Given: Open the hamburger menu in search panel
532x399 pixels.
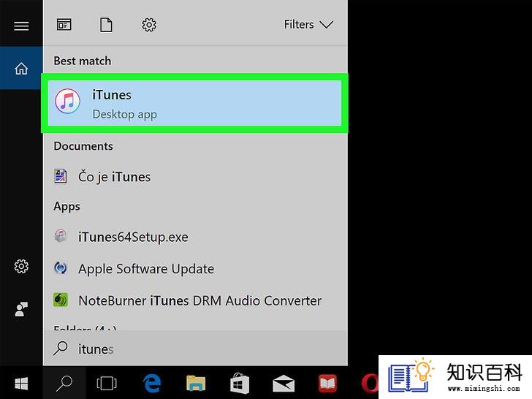Looking at the screenshot, I should pyautogui.click(x=21, y=26).
